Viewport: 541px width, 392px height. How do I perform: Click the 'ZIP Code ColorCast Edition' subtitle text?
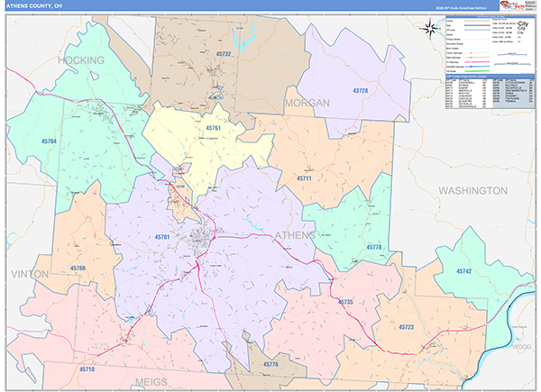[461, 8]
